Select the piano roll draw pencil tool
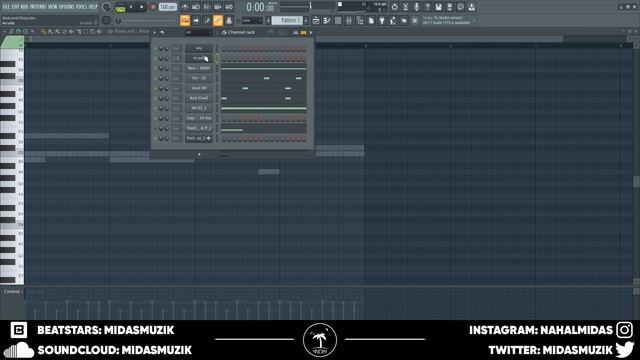The height and width of the screenshot is (360, 640). click(43, 31)
